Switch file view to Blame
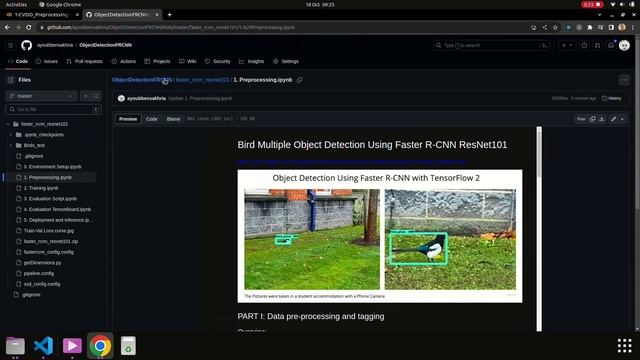Screen dimensions: 640x360 point(173,119)
